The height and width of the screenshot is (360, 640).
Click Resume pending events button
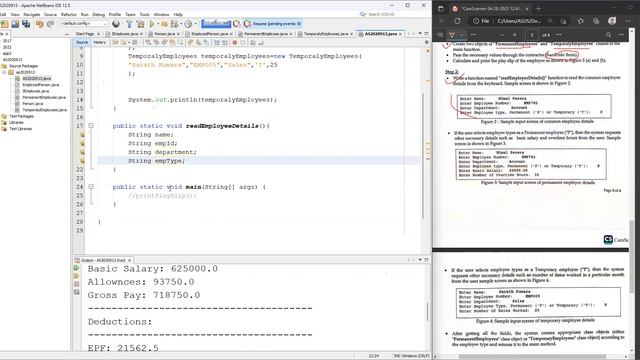point(273,24)
